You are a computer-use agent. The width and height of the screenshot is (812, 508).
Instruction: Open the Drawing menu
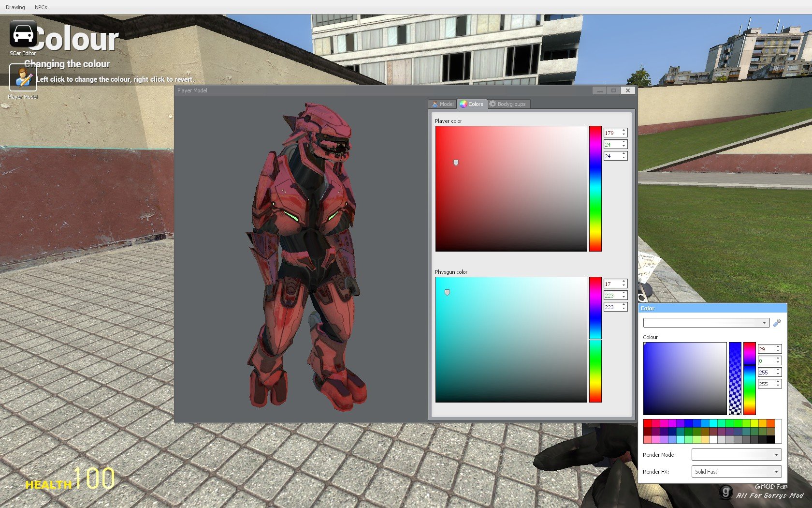15,7
